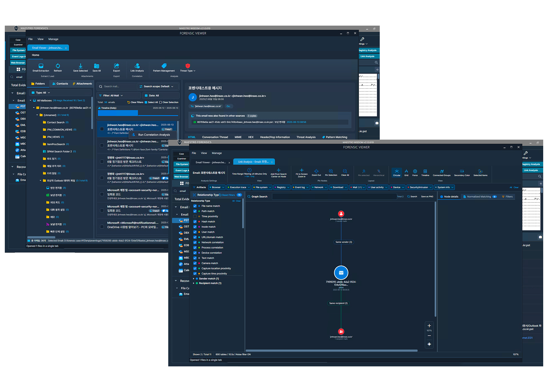Switch graph to Timeline view icon
Screen dimensions: 548x392
coord(425,171)
